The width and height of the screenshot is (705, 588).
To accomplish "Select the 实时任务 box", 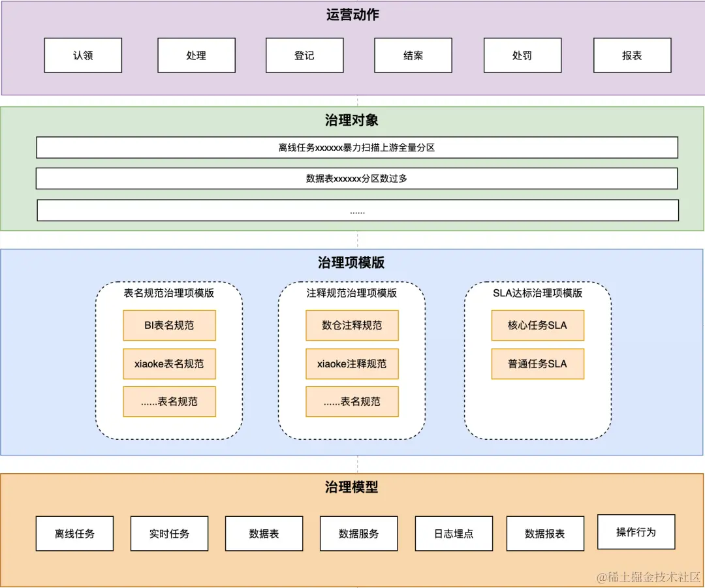I will tap(170, 534).
